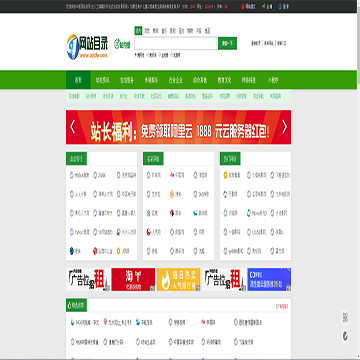This screenshot has height=360, width=360.
Task: Show the next banner slide with the right arrow
Action: pyautogui.click(x=284, y=127)
